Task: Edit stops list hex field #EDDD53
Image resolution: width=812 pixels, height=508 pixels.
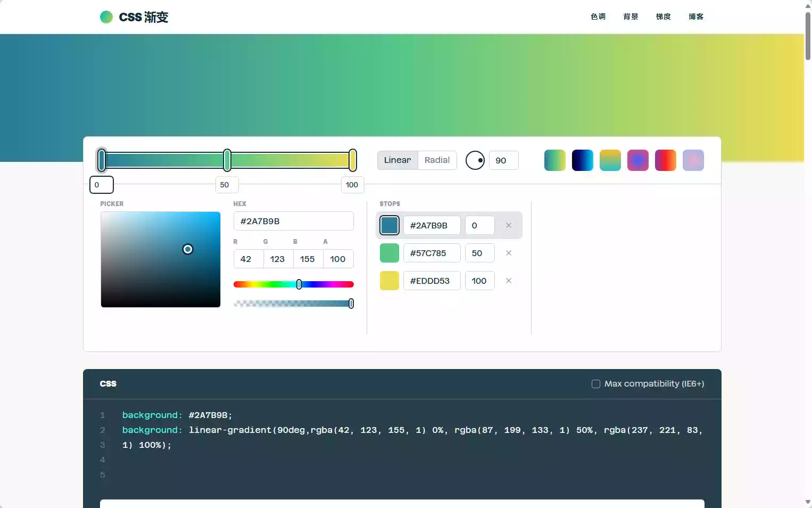Action: (x=432, y=281)
